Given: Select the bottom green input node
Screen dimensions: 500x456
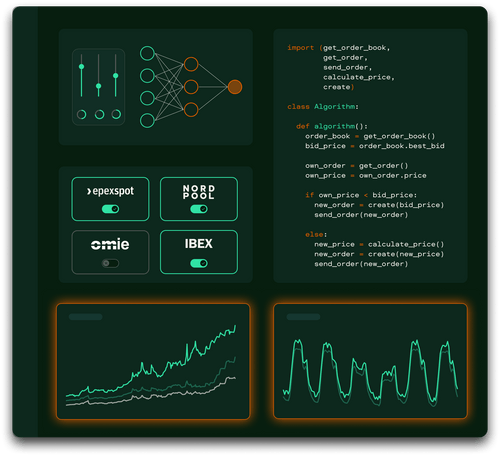Looking at the screenshot, I should pos(147,120).
